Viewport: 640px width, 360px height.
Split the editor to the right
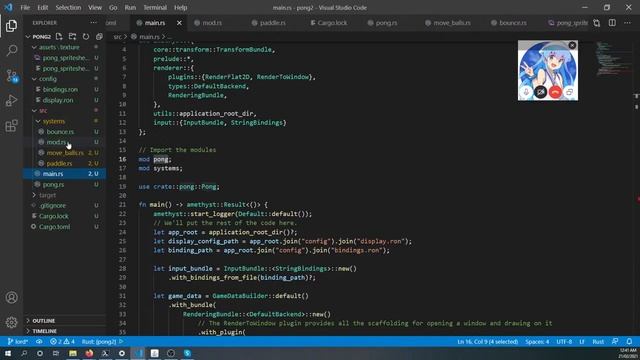coord(612,23)
